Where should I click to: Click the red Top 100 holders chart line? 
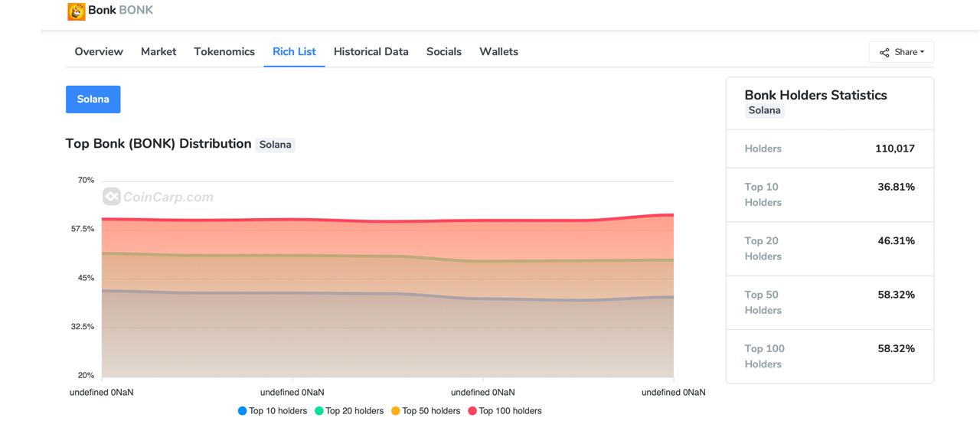[x=387, y=221]
